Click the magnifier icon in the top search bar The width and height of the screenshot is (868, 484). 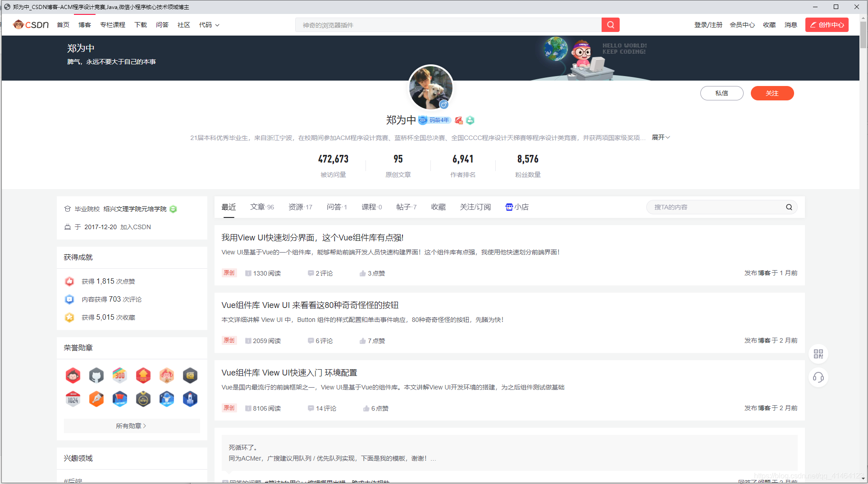(611, 25)
